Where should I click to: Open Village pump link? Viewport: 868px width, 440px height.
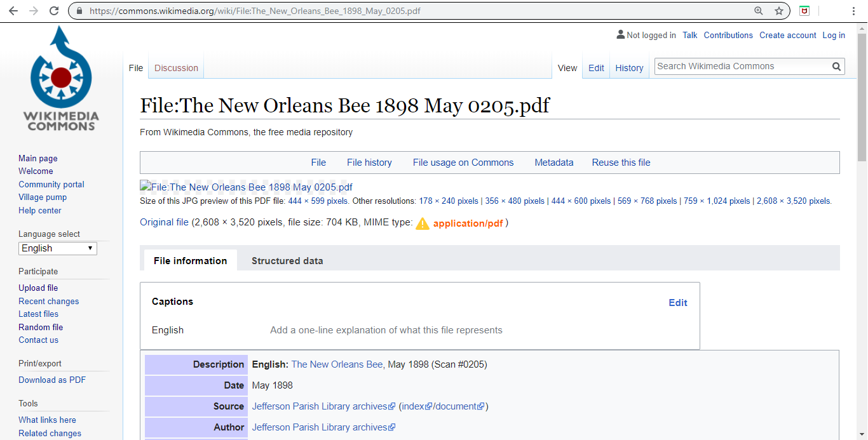tap(43, 197)
